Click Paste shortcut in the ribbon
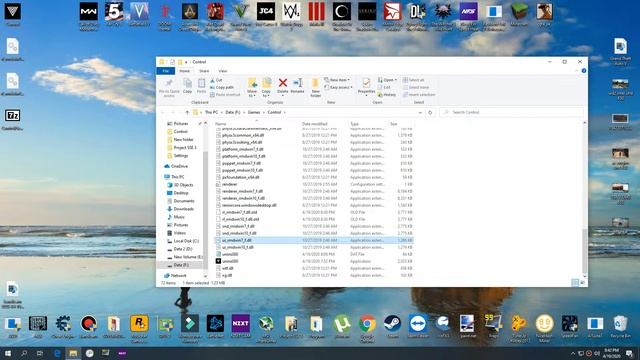The height and width of the screenshot is (360, 640). coord(225,95)
